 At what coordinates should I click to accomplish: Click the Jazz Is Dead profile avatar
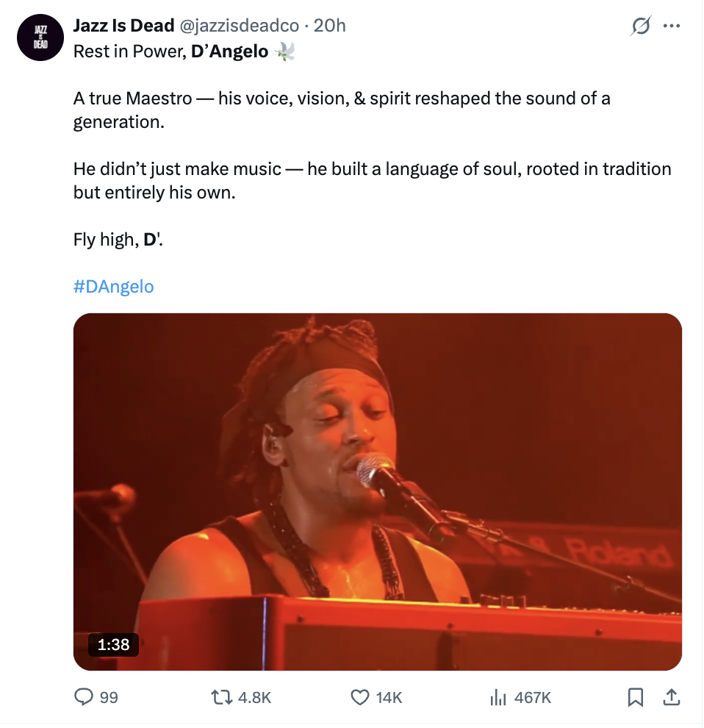click(x=40, y=38)
